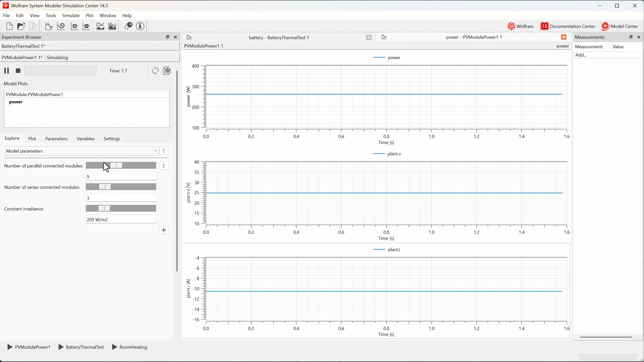The height and width of the screenshot is (362, 644).
Task: Float the Experiment Browser panel
Action: [168, 37]
